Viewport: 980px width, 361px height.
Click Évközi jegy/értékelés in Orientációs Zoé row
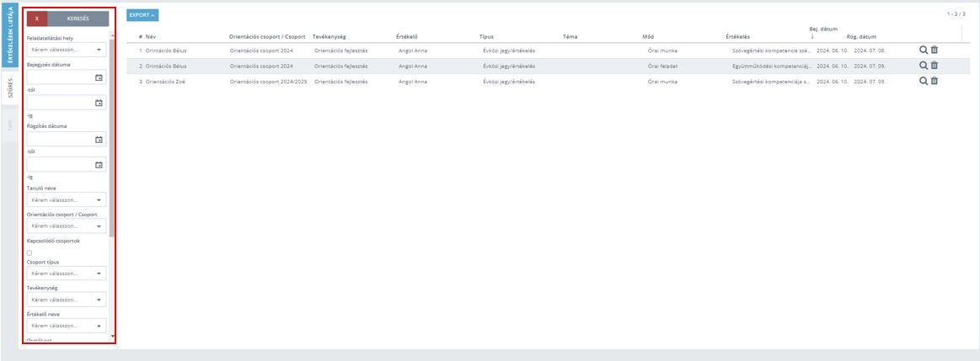(509, 81)
